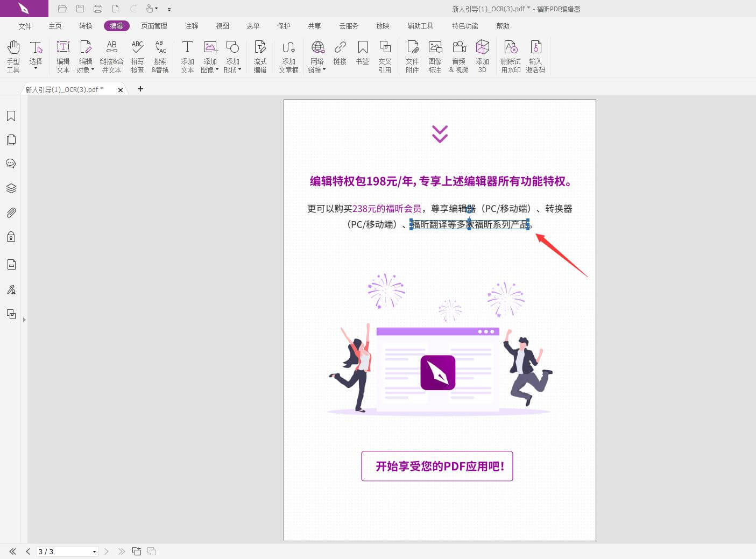Image resolution: width=756 pixels, height=559 pixels.
Task: Click the 开始享受您的PDF应用吧 button
Action: tap(437, 466)
